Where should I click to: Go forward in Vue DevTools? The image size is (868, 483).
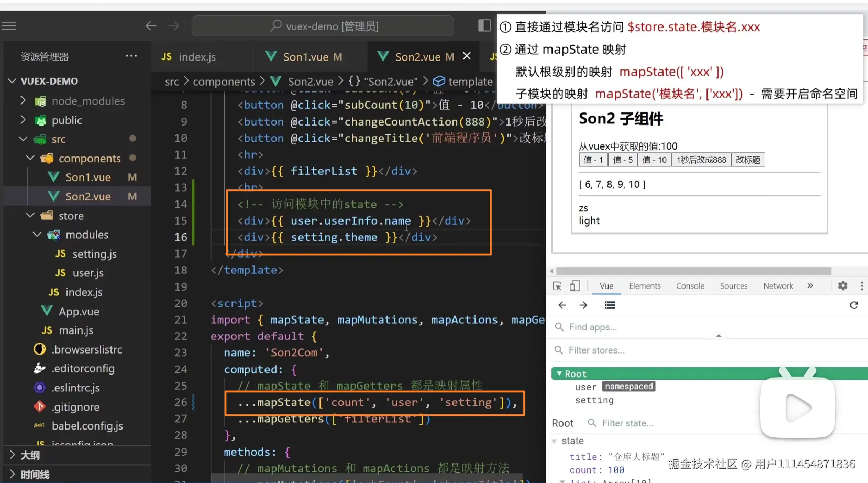[x=583, y=305]
